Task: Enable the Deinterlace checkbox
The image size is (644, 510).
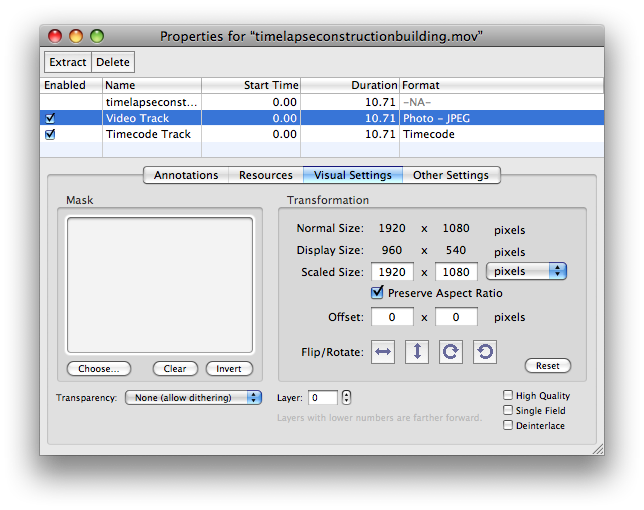Action: [x=508, y=425]
